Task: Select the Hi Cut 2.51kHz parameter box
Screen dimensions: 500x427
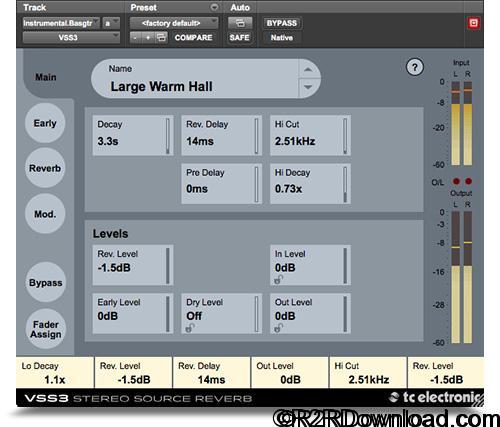Action: coord(310,135)
